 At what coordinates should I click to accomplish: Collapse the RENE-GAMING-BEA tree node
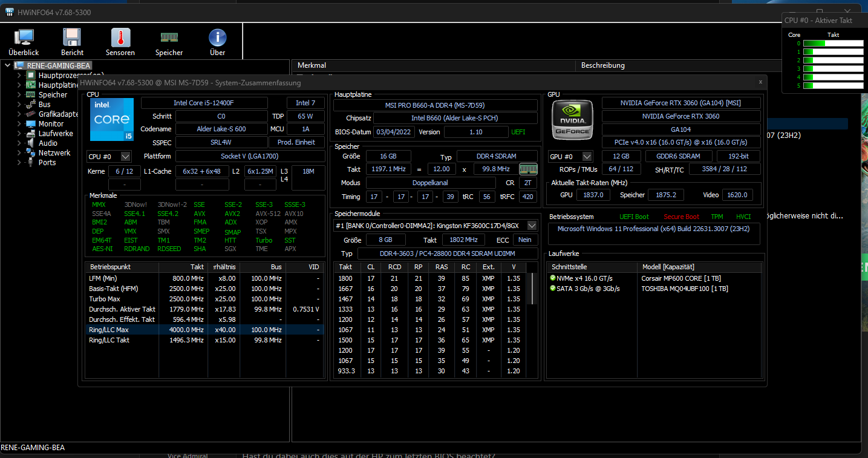click(7, 65)
